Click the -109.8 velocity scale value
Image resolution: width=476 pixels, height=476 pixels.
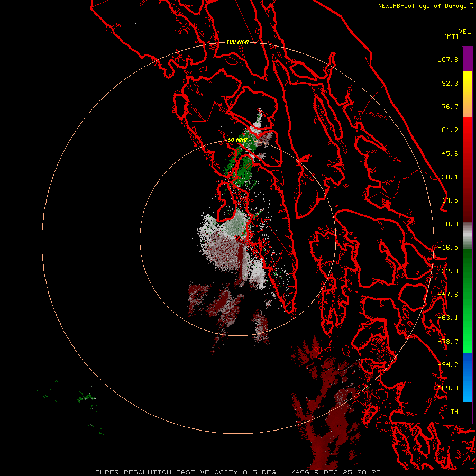(446, 388)
